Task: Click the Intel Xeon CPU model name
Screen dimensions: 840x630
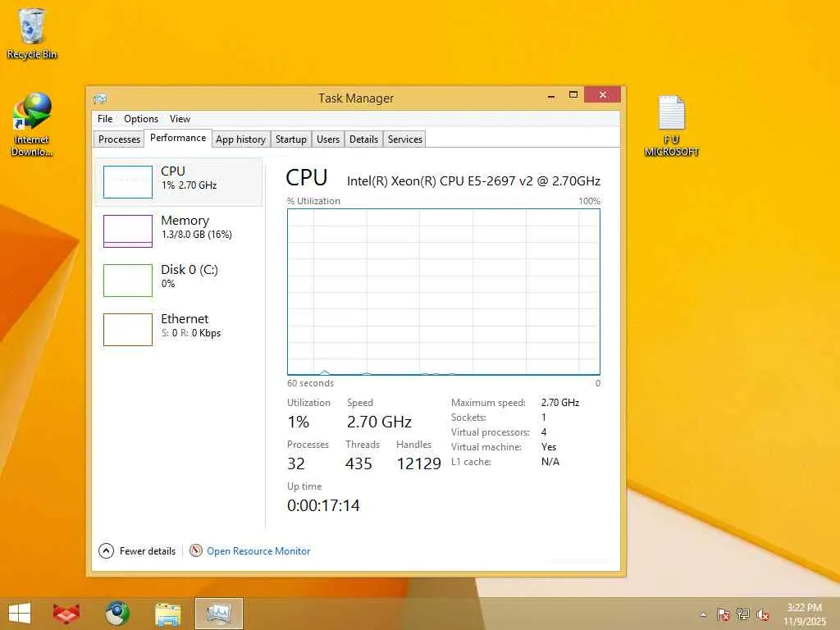Action: coord(473,181)
